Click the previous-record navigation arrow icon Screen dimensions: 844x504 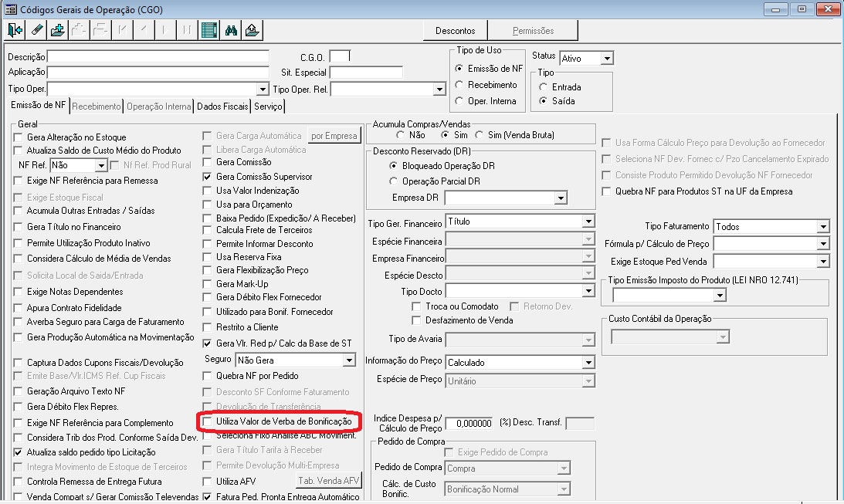coord(144,30)
